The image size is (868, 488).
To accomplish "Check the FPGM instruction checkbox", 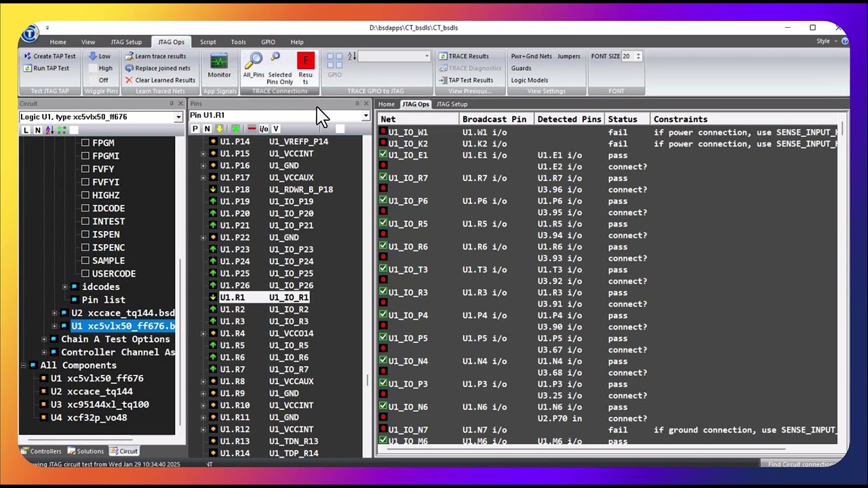I will tap(85, 143).
